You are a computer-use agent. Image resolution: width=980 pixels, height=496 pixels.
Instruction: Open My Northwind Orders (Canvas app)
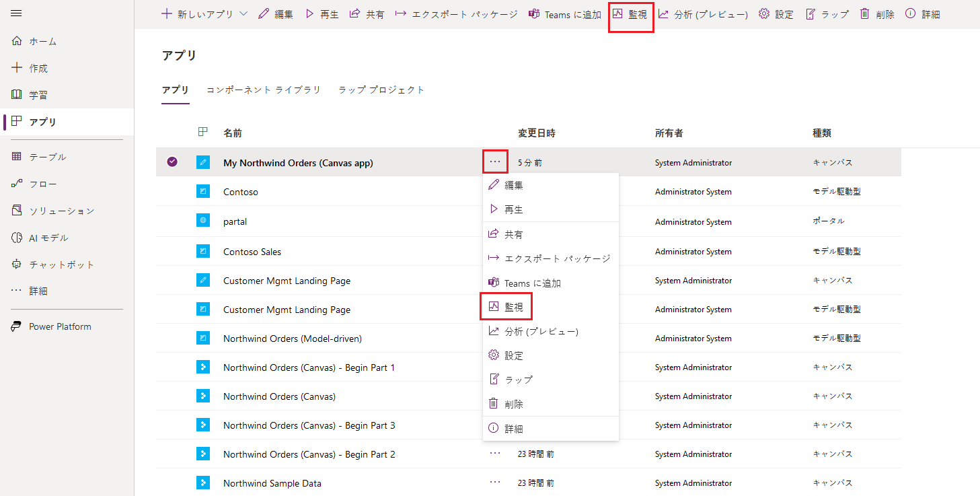(298, 163)
